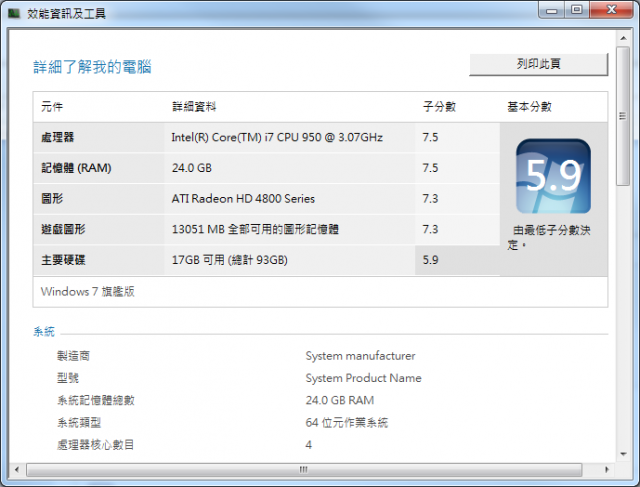640x487 pixels.
Task: Select the 處理器 row label
Action: click(x=58, y=137)
